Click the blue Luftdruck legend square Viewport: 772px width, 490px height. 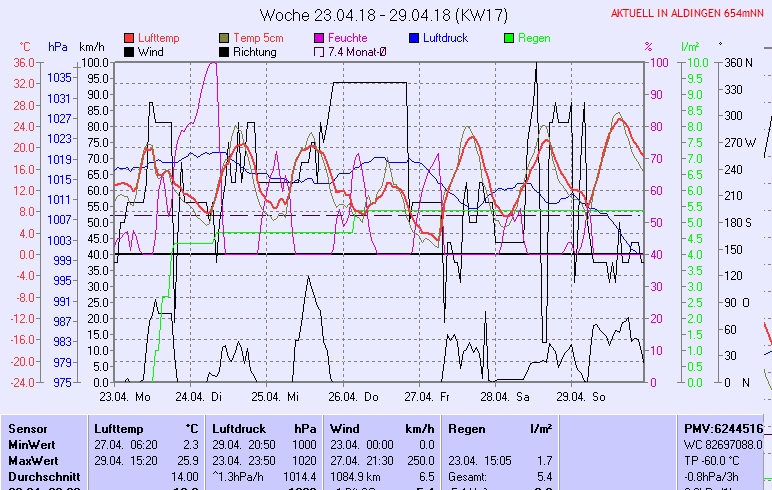click(x=414, y=38)
